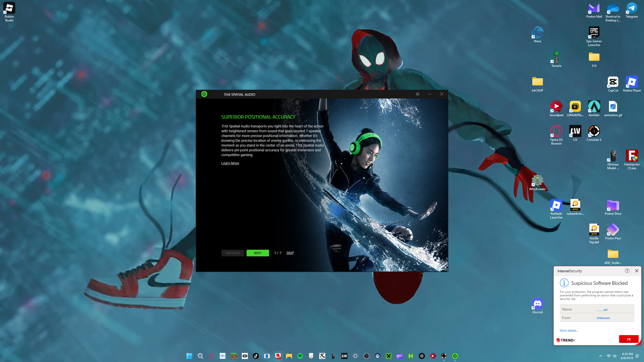This screenshot has width=644, height=362.
Task: Open Windows Search from the taskbar
Action: click(200, 356)
